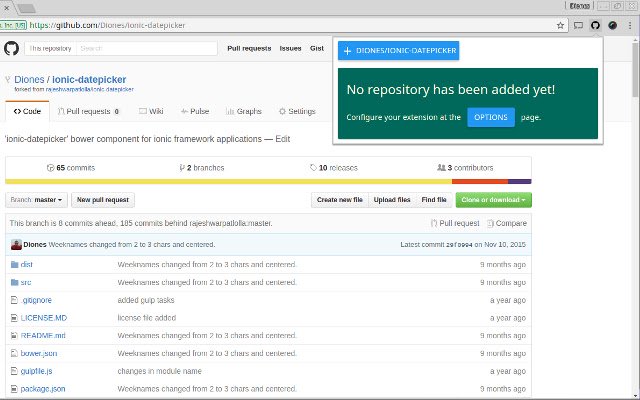
Task: Click the bower.json file icon
Action: click(14, 353)
